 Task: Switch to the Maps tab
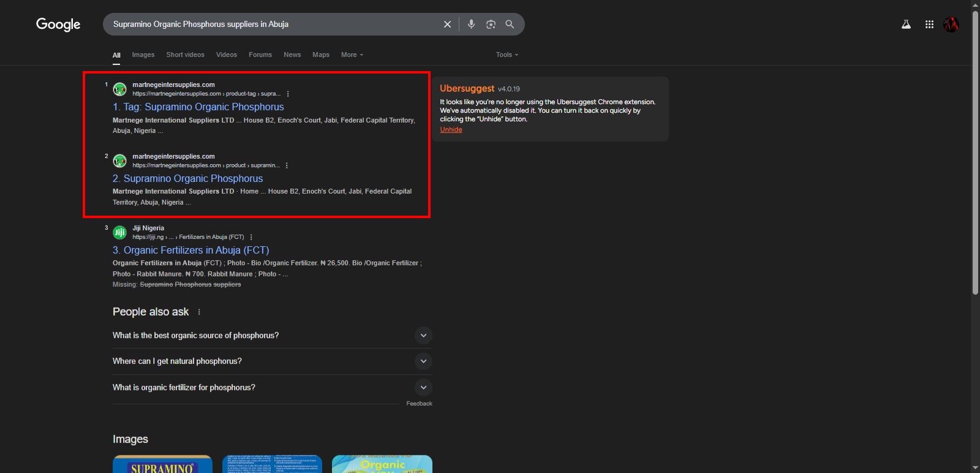pos(321,55)
